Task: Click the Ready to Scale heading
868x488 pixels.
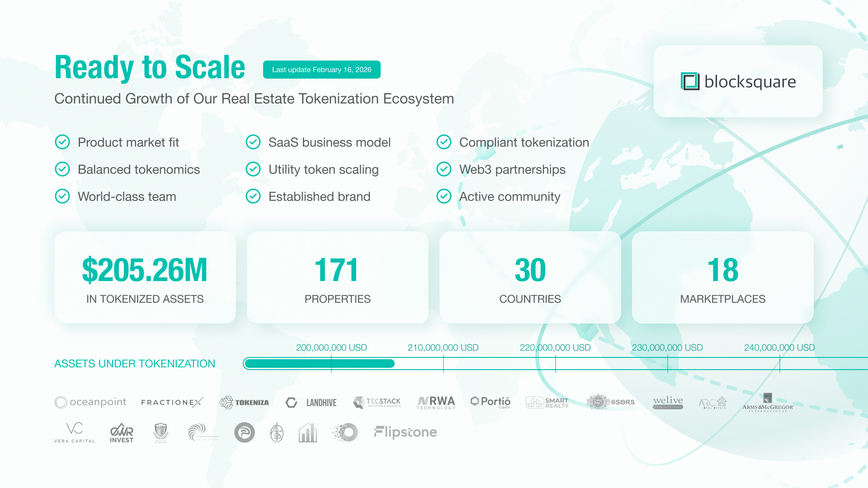Action: pos(150,68)
